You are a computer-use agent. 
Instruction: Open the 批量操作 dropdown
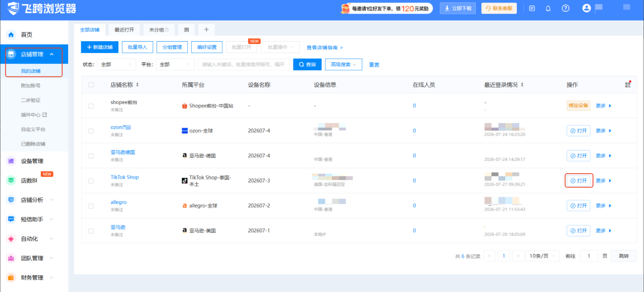(280, 47)
